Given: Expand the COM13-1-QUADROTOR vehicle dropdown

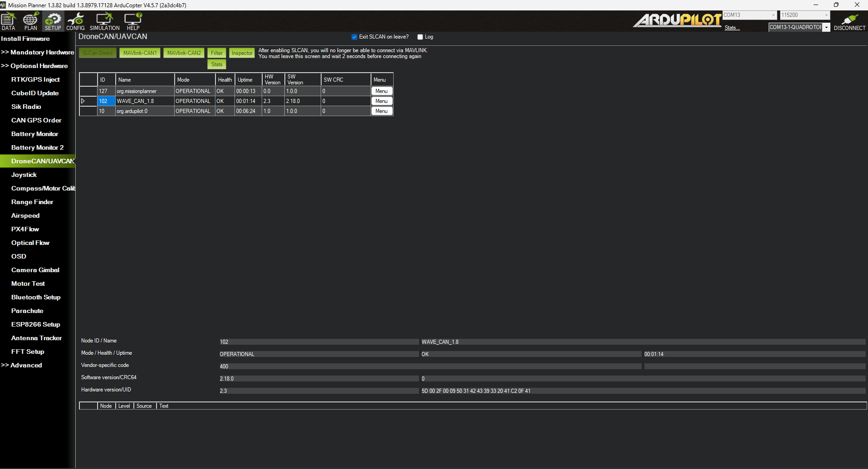Looking at the screenshot, I should pos(826,27).
